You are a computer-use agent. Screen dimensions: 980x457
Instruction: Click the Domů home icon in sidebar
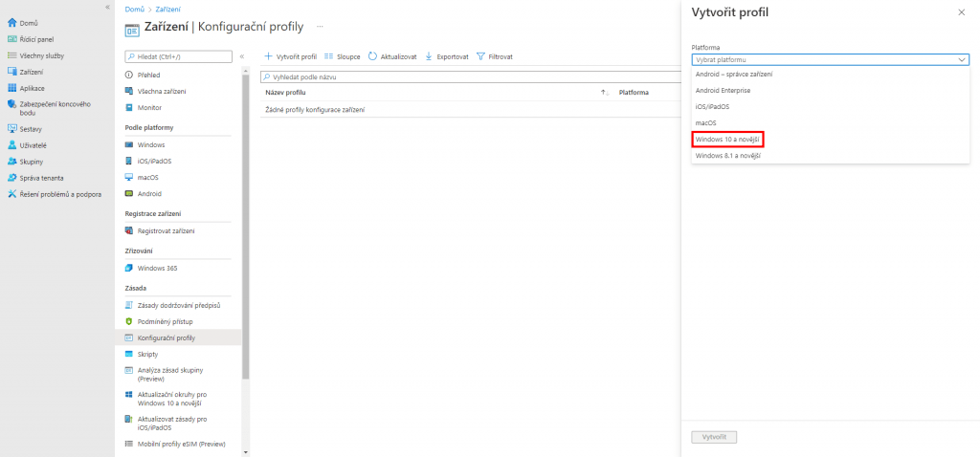click(12, 22)
